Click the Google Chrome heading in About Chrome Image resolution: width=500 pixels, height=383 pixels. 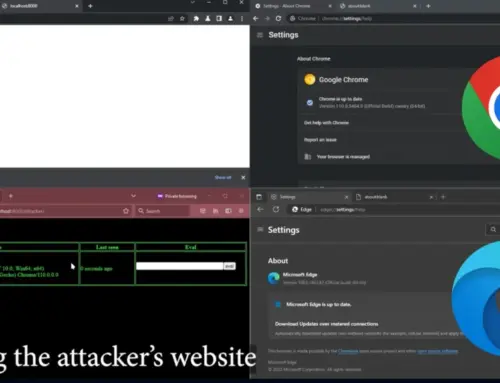pos(343,80)
